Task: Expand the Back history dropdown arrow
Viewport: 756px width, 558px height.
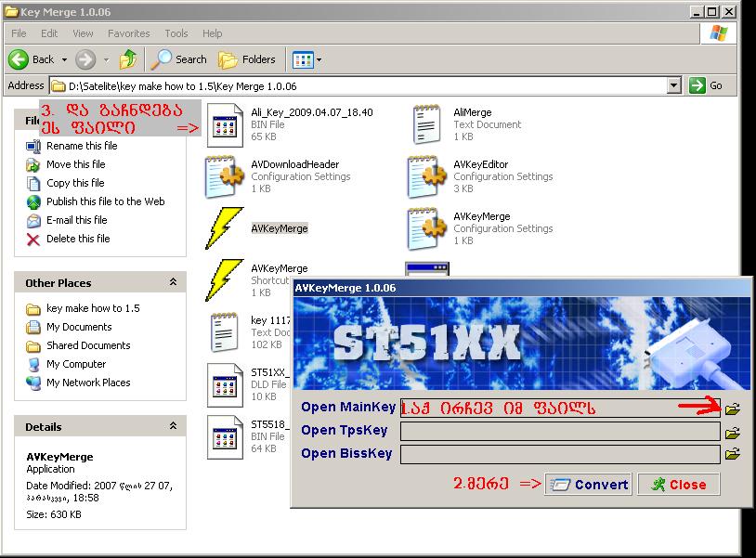Action: 65,59
